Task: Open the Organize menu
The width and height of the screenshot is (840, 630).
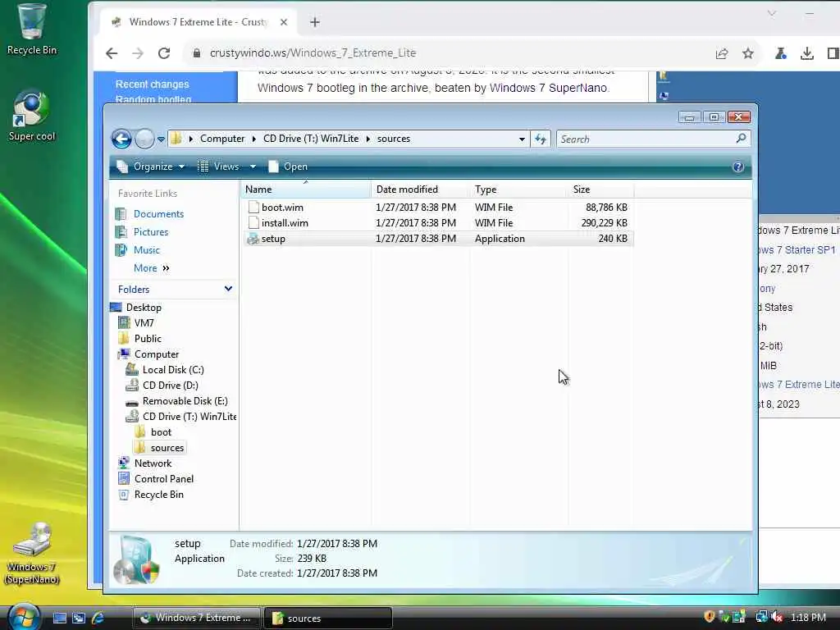Action: (151, 167)
